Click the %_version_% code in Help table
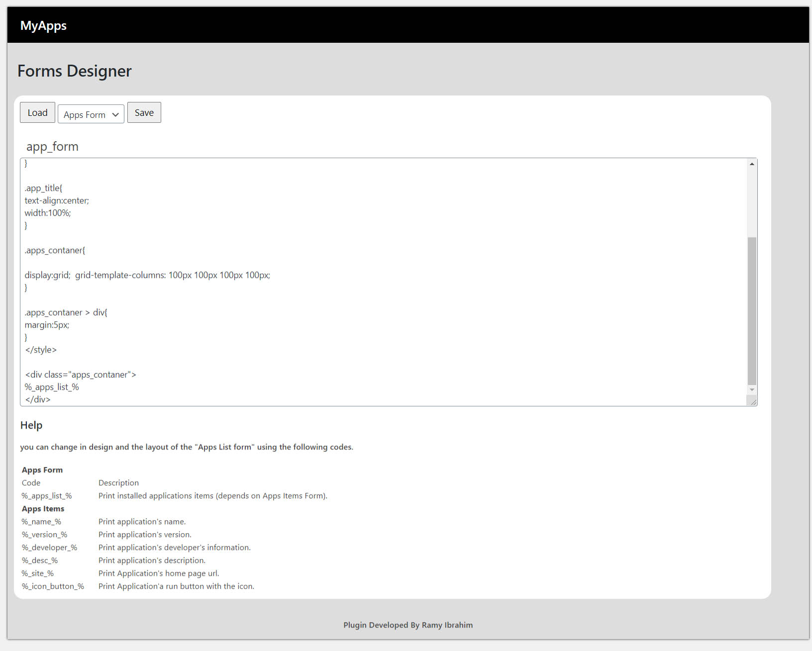The image size is (812, 651). tap(44, 535)
